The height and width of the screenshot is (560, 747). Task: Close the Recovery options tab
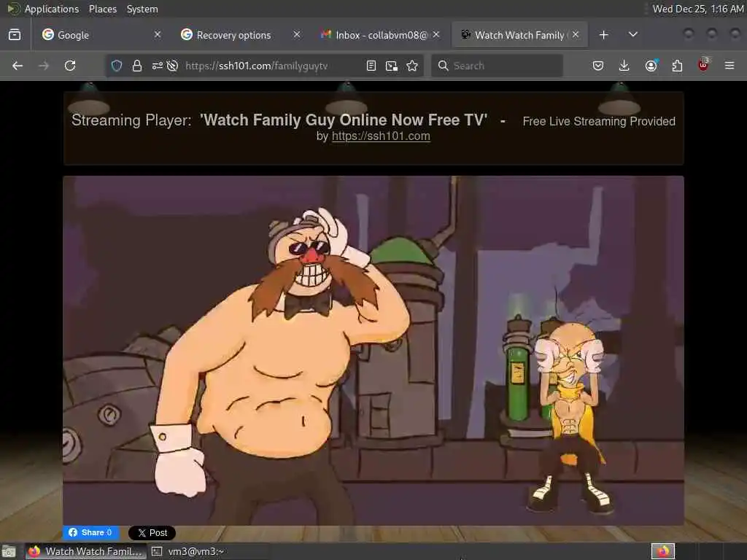click(x=297, y=35)
